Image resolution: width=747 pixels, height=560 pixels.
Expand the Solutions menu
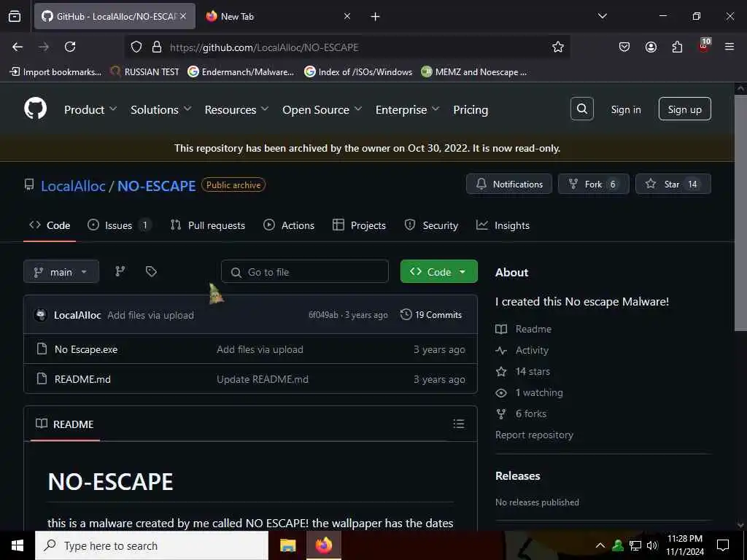[x=161, y=109]
